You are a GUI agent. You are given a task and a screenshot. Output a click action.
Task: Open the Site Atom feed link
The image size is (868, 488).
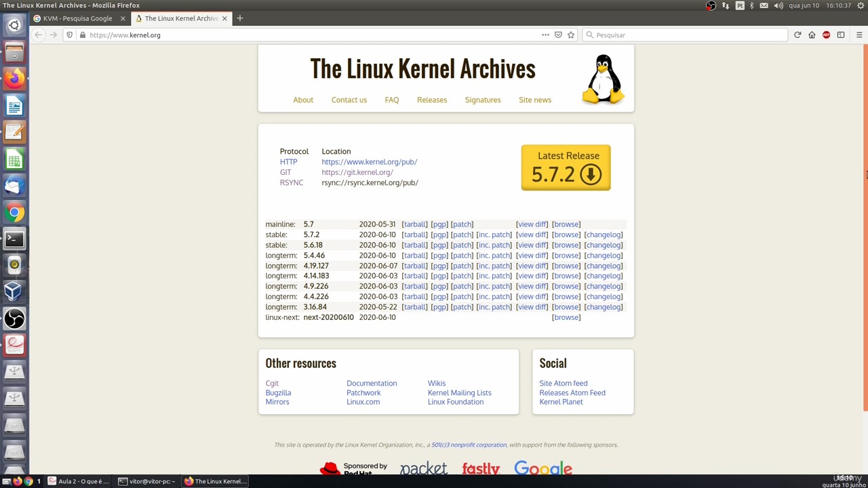[x=564, y=384]
